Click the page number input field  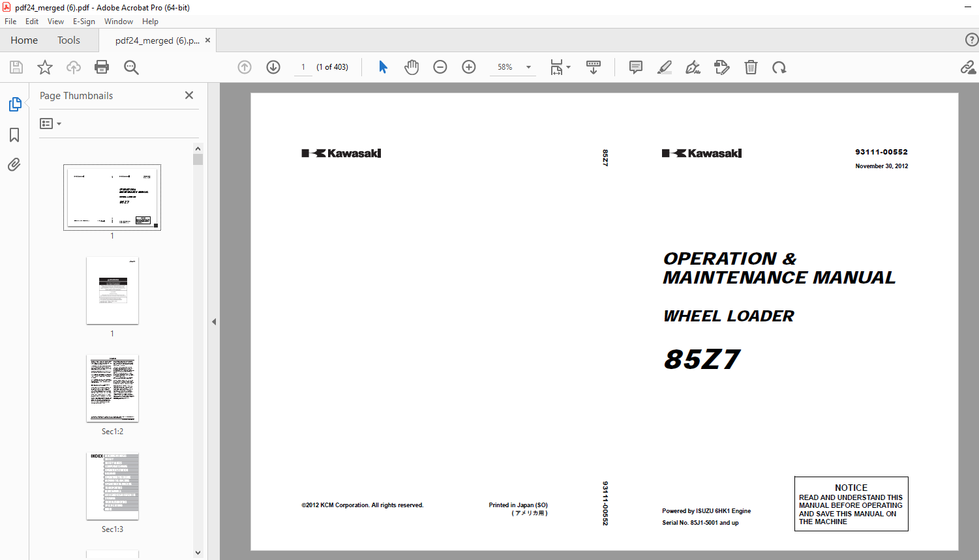(303, 67)
